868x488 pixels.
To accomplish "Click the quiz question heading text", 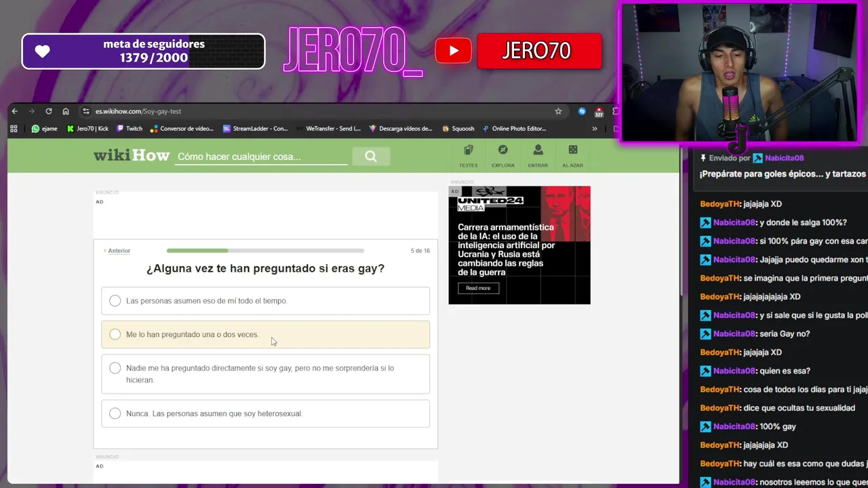I will pyautogui.click(x=265, y=268).
